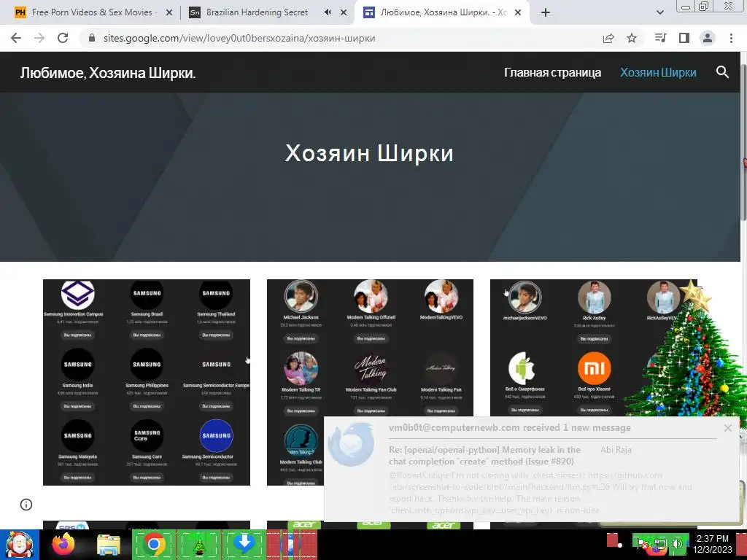This screenshot has height=560, width=747.
Task: Click site title Любимое, Хозяина Ширки.
Action: 108,73
